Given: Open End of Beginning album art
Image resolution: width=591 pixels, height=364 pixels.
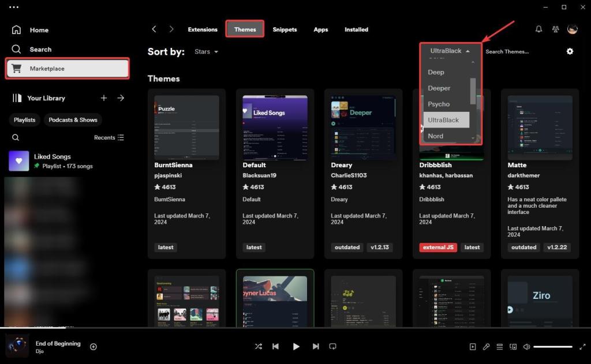Looking at the screenshot, I should pyautogui.click(x=17, y=346).
